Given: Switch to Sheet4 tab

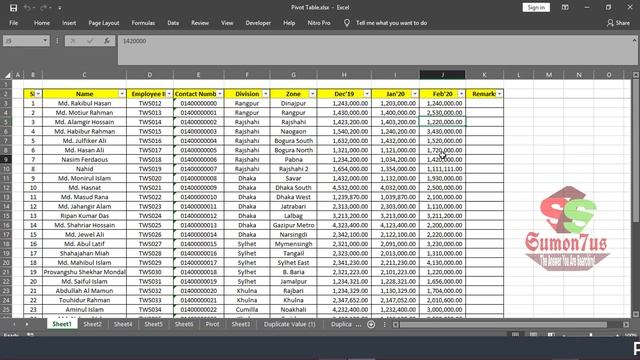Looking at the screenshot, I should tap(123, 324).
